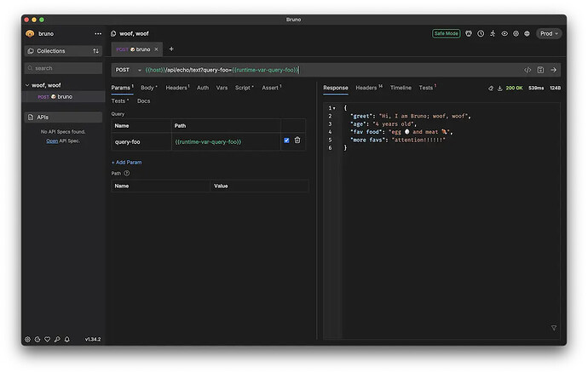588x373 pixels.
Task: Click the APIs document icon in sidebar
Action: (31, 118)
